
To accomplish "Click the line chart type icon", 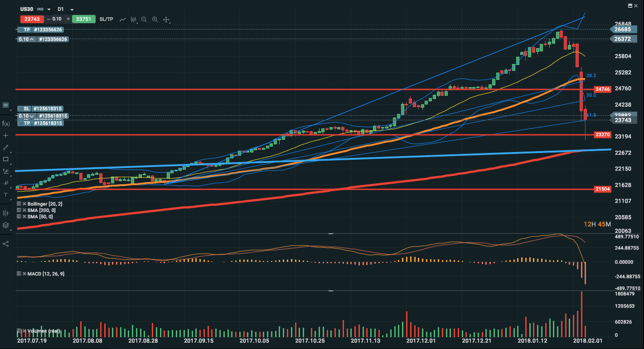I will pos(122,20).
